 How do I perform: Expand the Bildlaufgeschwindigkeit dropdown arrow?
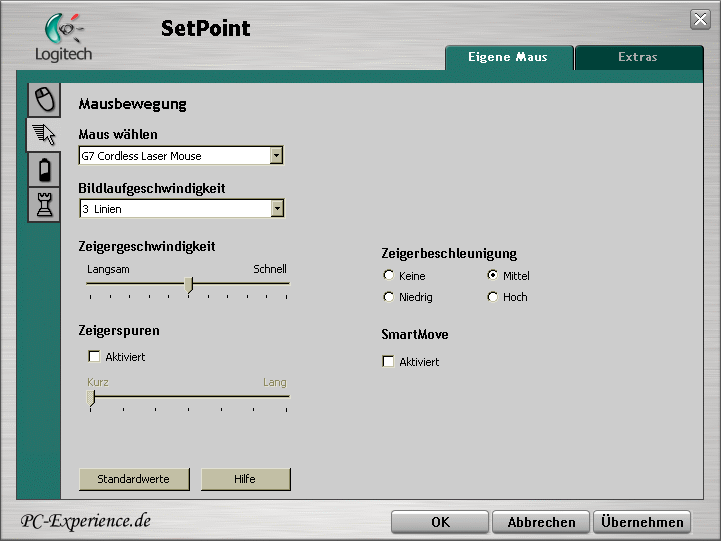(277, 209)
